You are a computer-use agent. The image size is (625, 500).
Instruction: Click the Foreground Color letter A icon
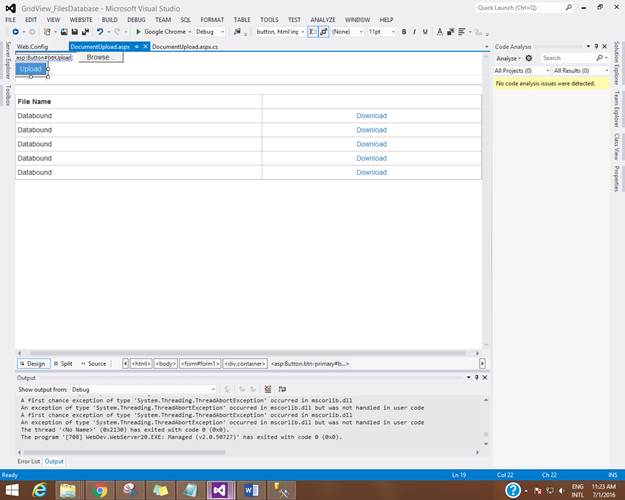click(x=440, y=31)
